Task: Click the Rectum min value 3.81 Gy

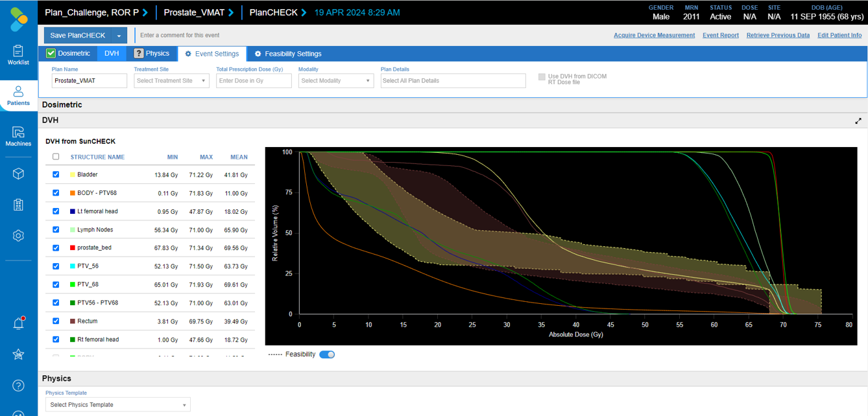Action: (167, 321)
